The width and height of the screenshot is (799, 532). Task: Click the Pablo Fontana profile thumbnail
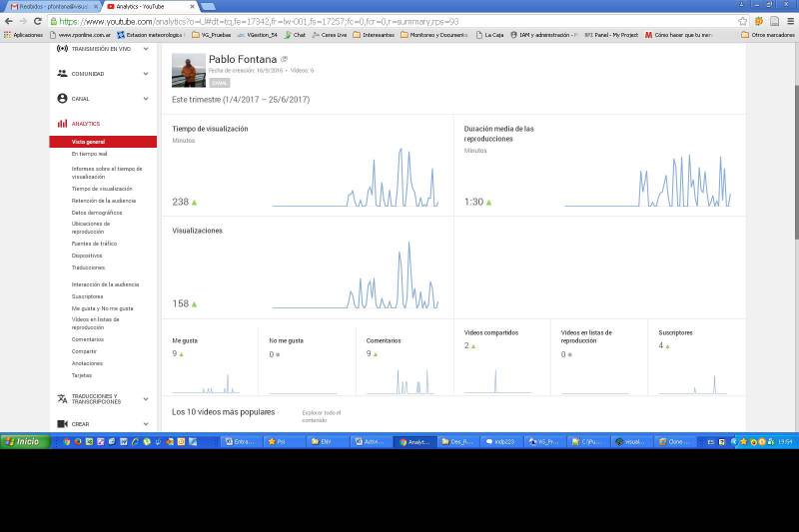click(x=189, y=70)
